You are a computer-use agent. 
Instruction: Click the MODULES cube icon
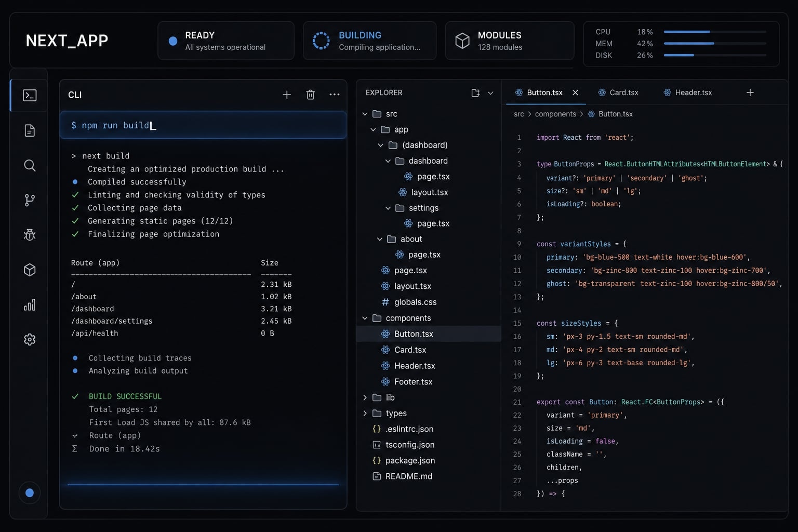coord(462,41)
